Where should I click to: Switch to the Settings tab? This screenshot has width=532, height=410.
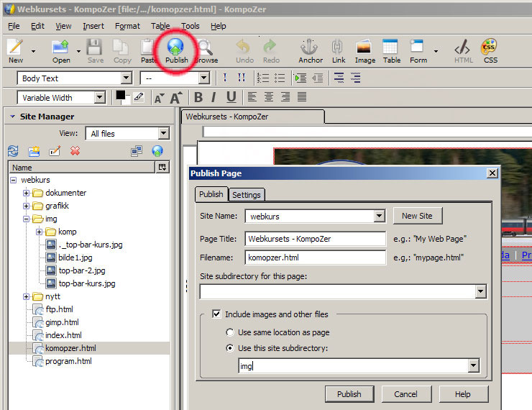(247, 194)
